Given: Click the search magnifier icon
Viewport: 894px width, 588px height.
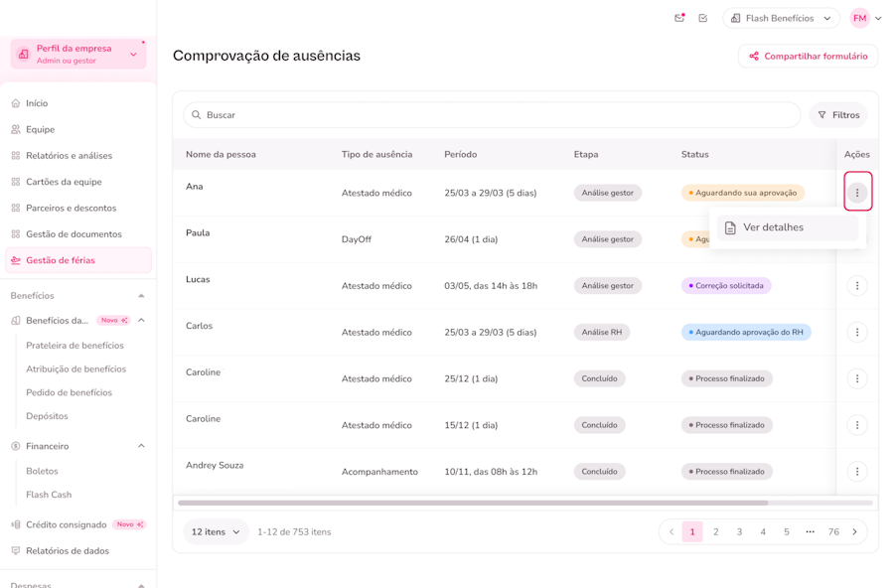Looking at the screenshot, I should pos(196,114).
